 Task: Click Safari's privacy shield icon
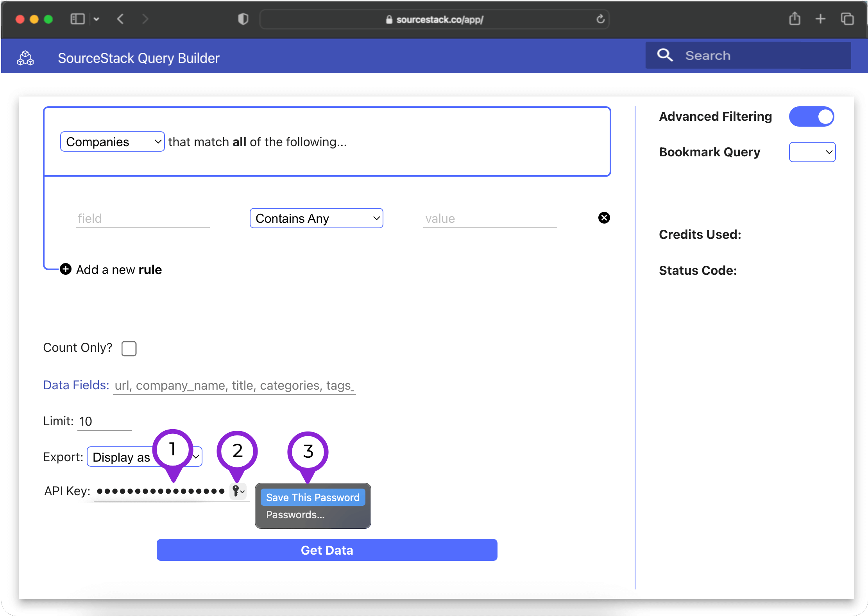click(243, 19)
